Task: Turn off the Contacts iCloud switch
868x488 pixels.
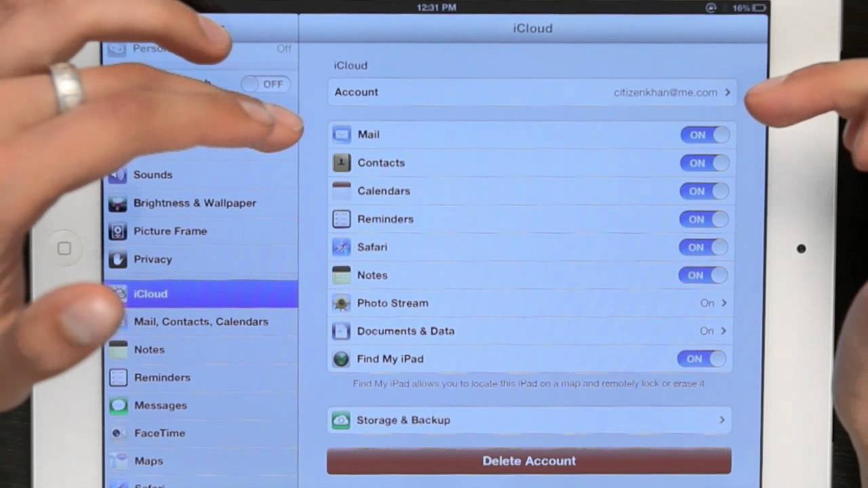Action: pos(705,163)
